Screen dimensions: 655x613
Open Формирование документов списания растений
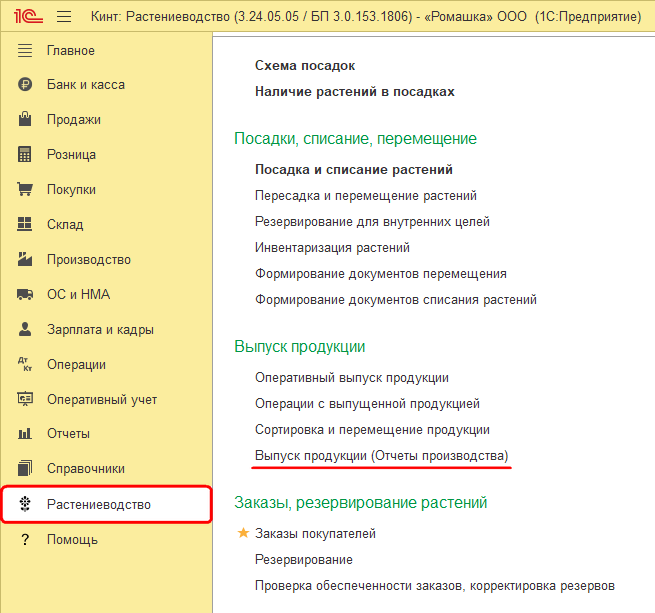point(396,300)
